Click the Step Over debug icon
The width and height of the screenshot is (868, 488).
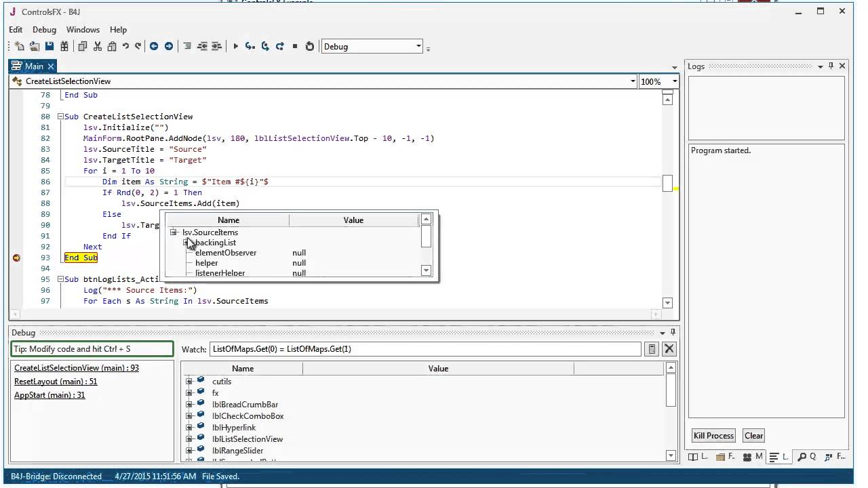(265, 46)
